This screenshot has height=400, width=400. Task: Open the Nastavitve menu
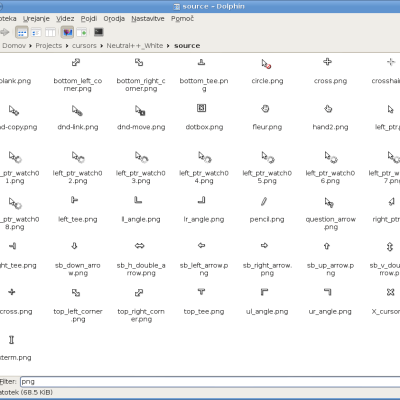[148, 19]
